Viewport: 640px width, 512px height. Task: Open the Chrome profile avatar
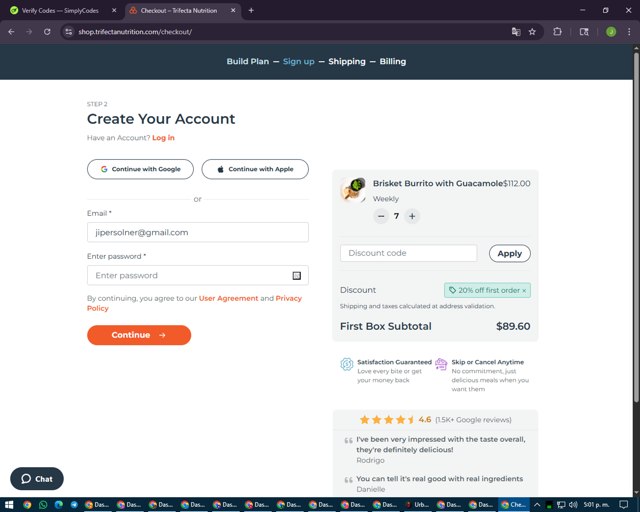611,32
